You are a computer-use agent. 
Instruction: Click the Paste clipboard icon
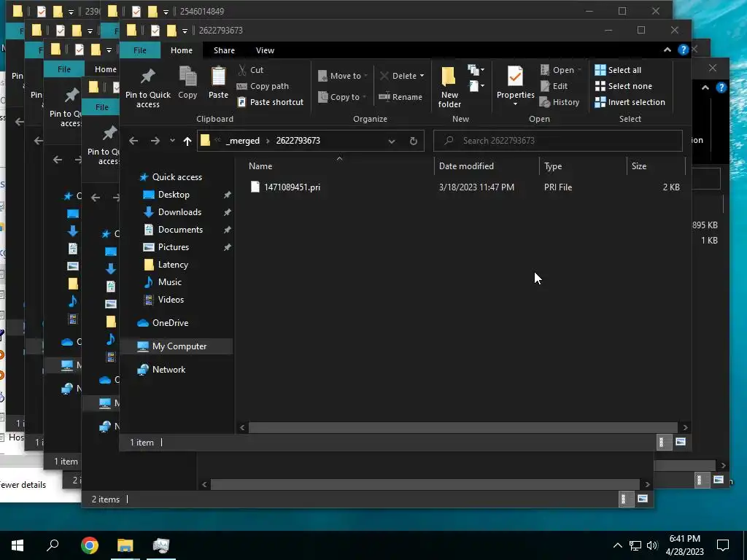pyautogui.click(x=218, y=83)
